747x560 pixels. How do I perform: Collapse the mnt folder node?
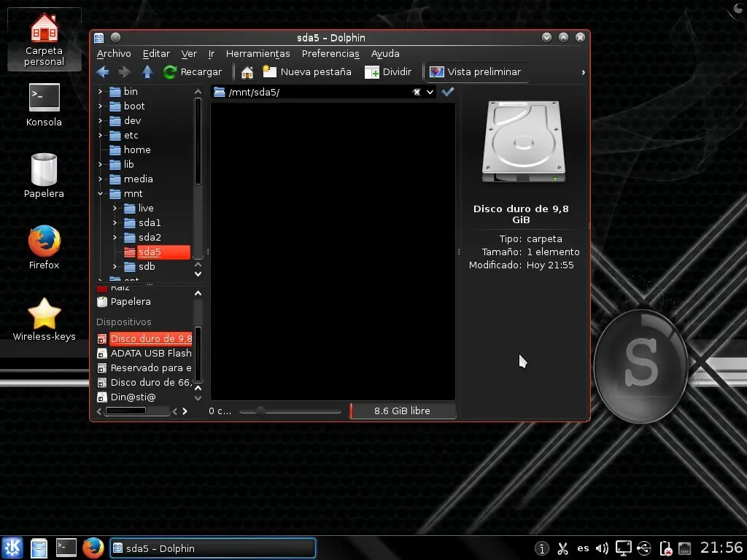click(x=100, y=194)
